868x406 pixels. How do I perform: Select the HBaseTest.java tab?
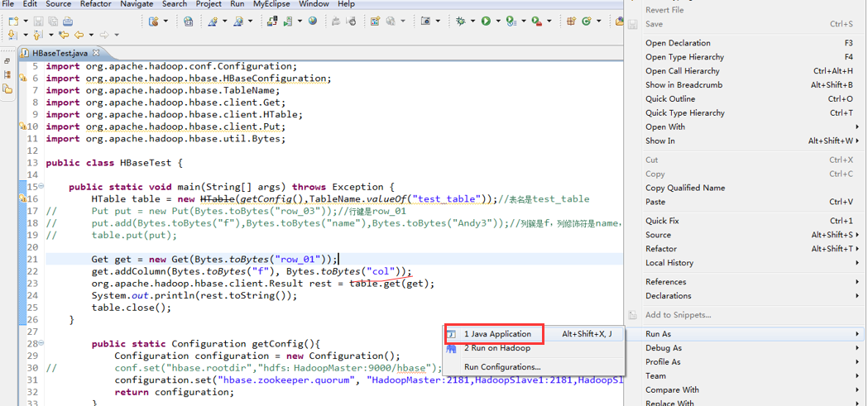point(60,53)
